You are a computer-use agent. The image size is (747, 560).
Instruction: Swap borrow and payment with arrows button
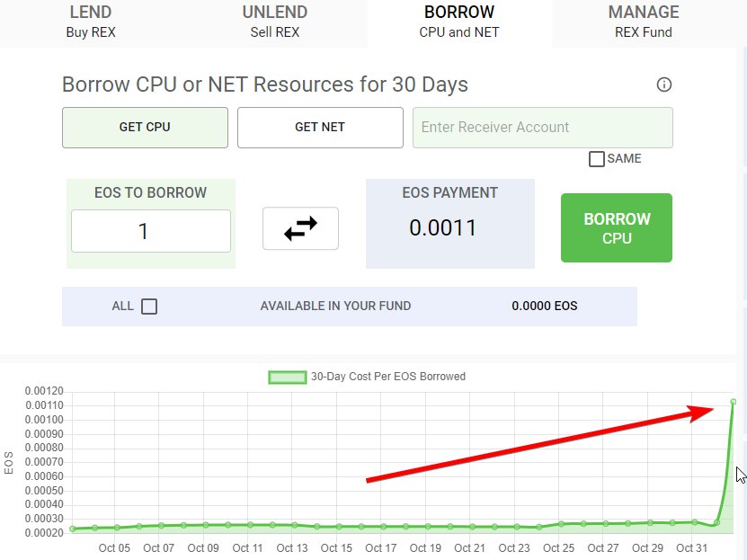point(300,228)
